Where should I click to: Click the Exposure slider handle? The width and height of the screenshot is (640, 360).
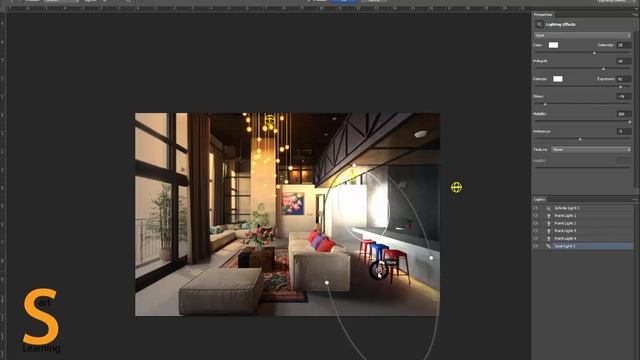pyautogui.click(x=620, y=87)
